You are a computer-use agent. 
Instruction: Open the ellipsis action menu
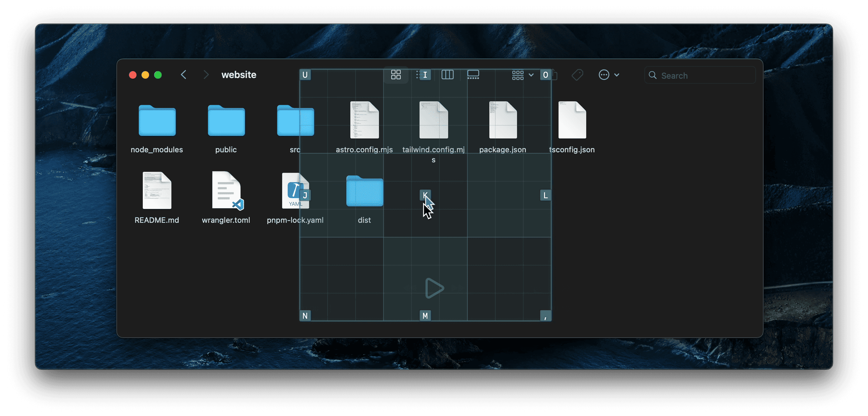pyautogui.click(x=604, y=75)
